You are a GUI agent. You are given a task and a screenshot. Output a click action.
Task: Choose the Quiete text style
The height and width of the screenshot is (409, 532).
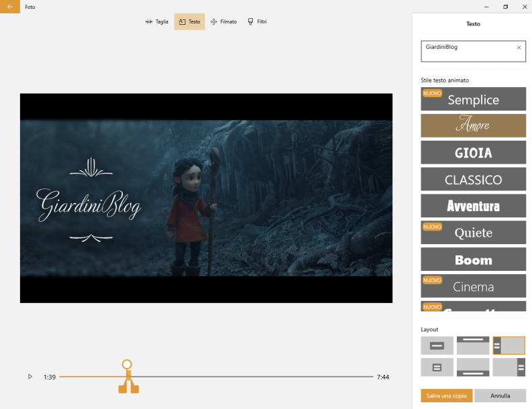(x=474, y=232)
